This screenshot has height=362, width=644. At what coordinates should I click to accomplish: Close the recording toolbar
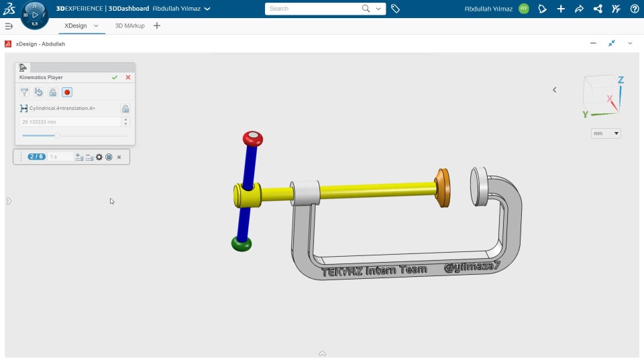[119, 157]
